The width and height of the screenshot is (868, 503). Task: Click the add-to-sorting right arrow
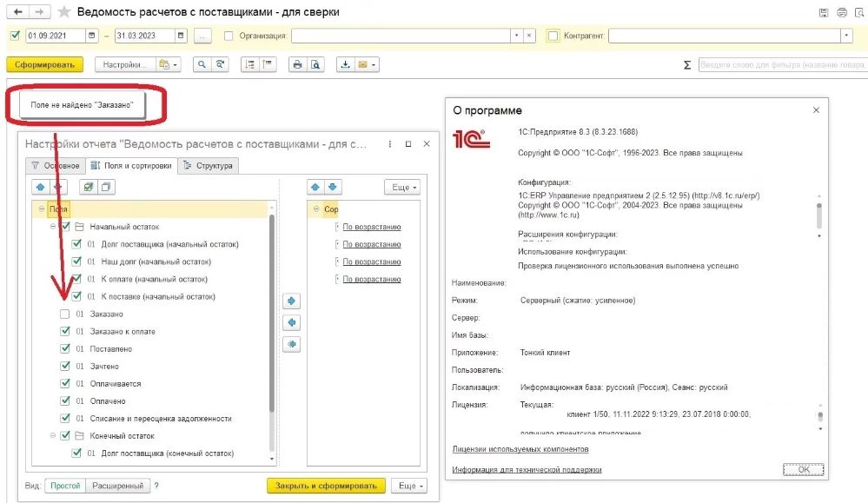point(291,301)
